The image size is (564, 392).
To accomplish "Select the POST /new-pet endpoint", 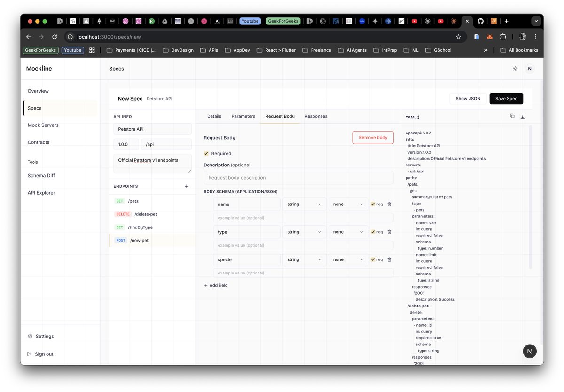I will tap(152, 240).
